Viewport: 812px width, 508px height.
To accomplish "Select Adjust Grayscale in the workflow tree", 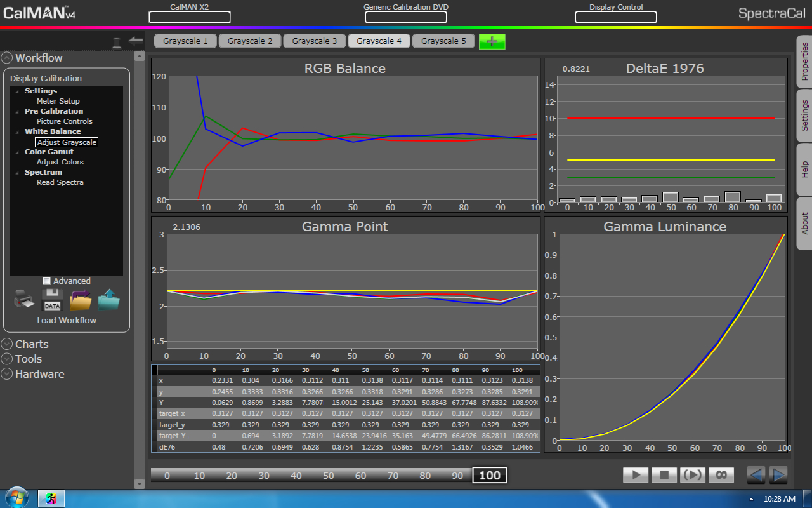I will (x=67, y=142).
